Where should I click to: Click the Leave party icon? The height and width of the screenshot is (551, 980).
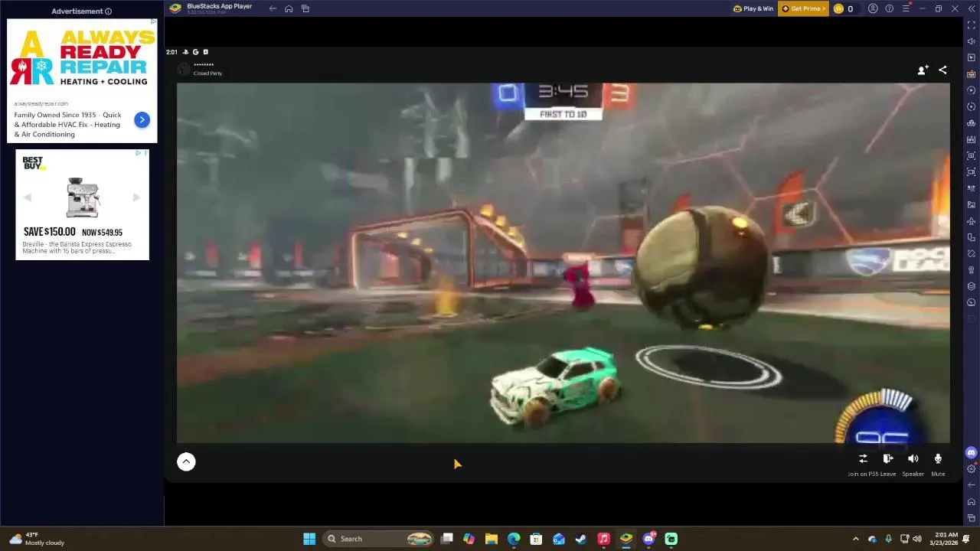[x=888, y=458]
